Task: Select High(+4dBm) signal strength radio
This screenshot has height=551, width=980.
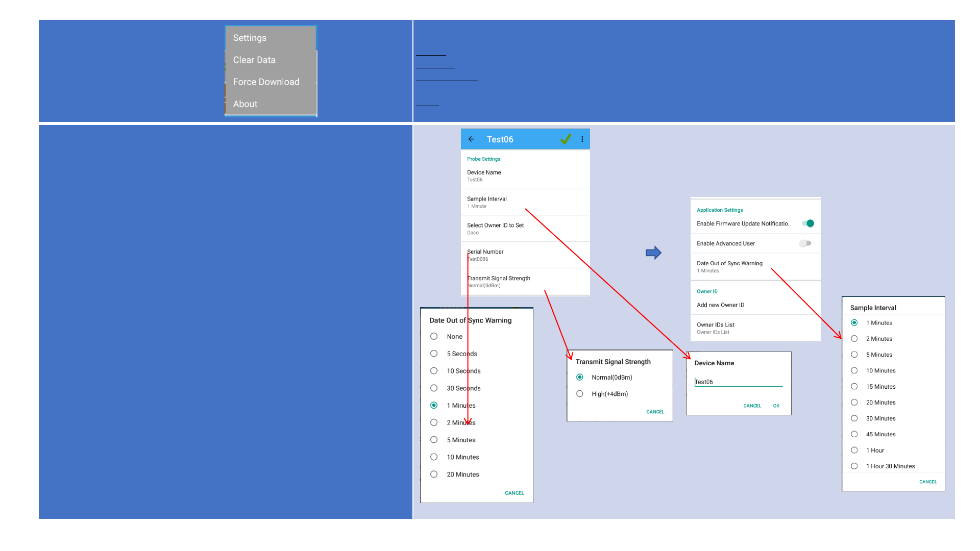Action: (x=580, y=394)
